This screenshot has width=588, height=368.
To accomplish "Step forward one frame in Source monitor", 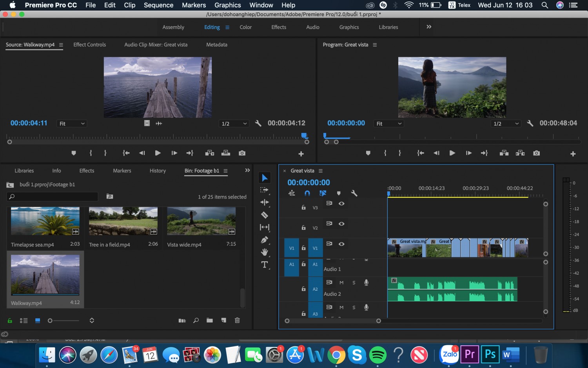I will pyautogui.click(x=174, y=153).
